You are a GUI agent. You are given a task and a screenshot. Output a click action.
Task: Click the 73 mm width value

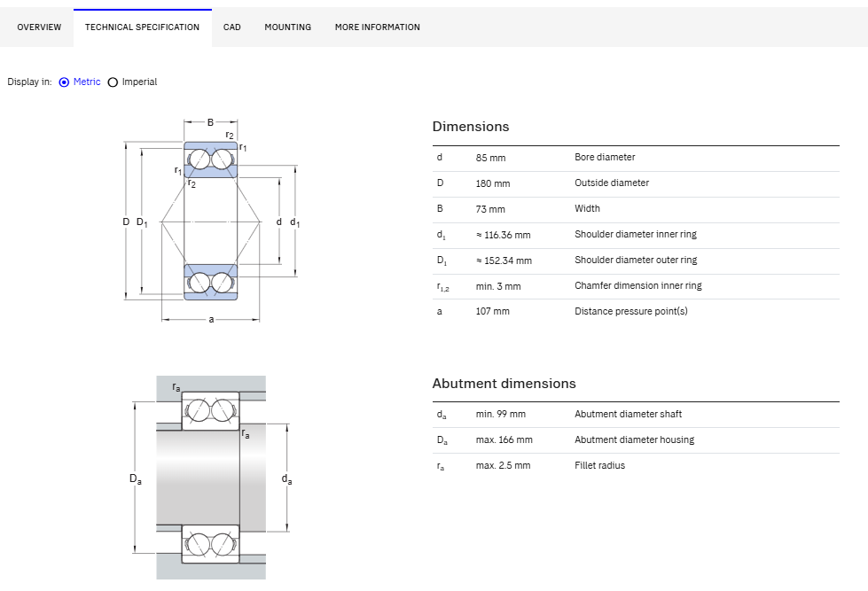[x=490, y=209]
